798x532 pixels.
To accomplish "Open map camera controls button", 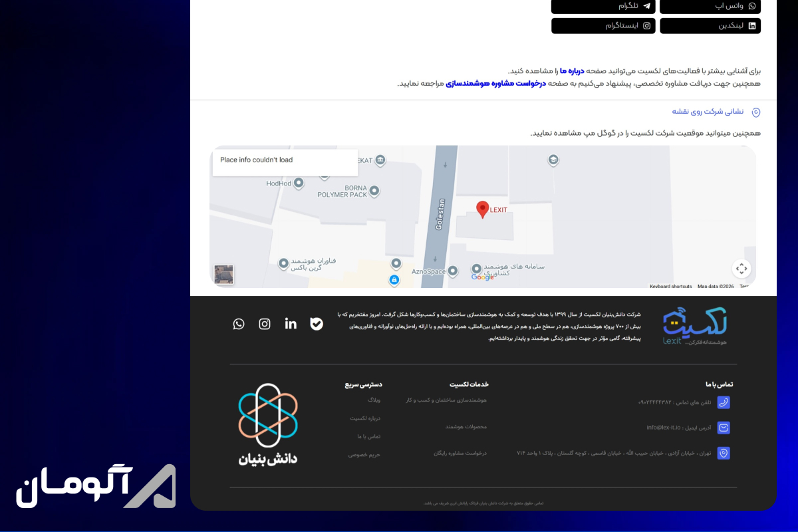I will [x=741, y=269].
